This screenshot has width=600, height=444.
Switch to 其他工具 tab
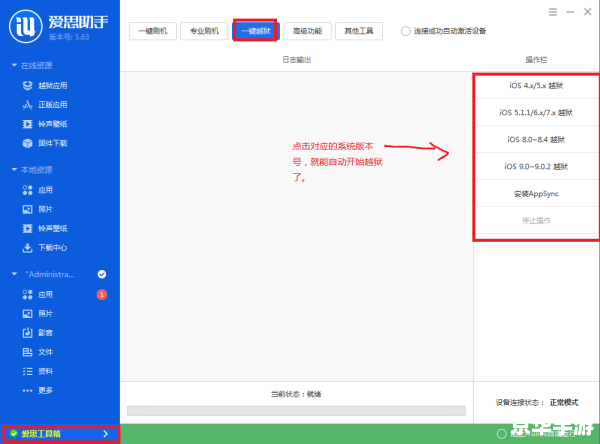pos(359,31)
